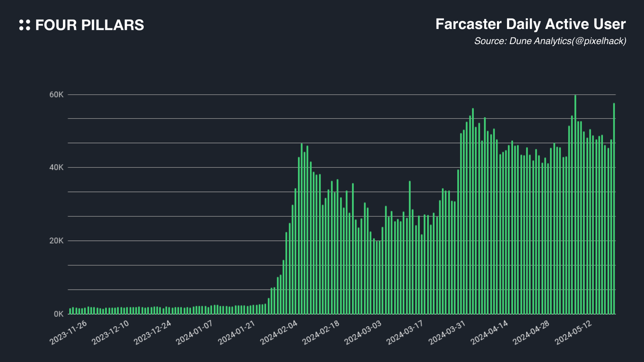Click the FOUR PILLARS brand text
This screenshot has height=362, width=644.
click(90, 25)
